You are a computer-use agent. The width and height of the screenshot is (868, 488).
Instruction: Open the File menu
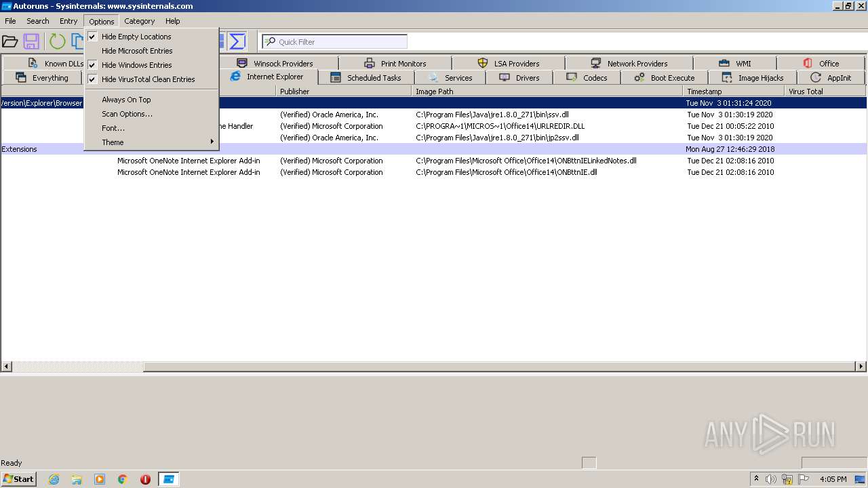pyautogui.click(x=10, y=21)
